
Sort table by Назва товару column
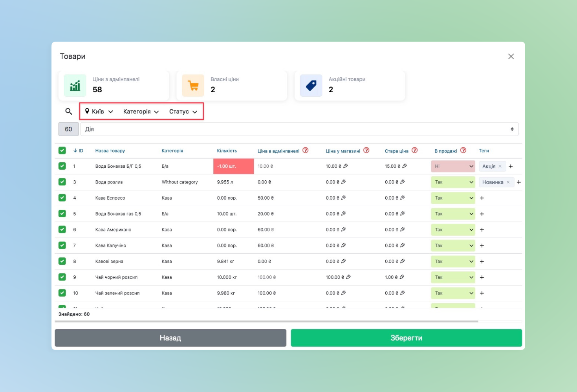click(110, 151)
